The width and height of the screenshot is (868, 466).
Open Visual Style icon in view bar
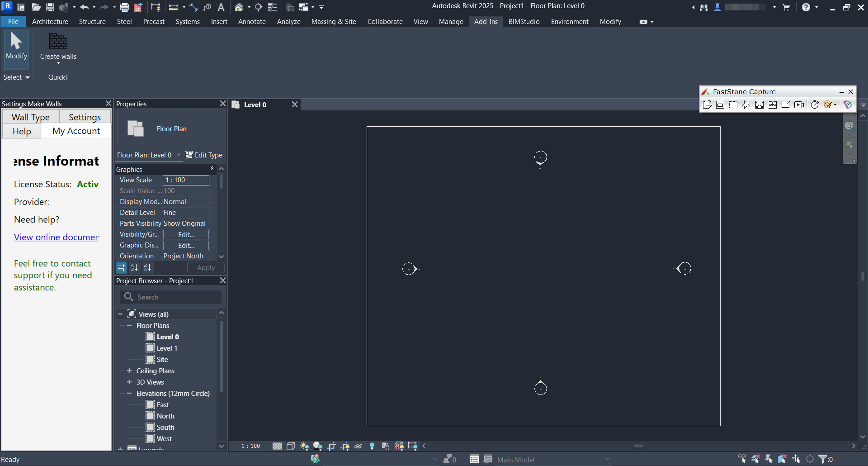(291, 446)
